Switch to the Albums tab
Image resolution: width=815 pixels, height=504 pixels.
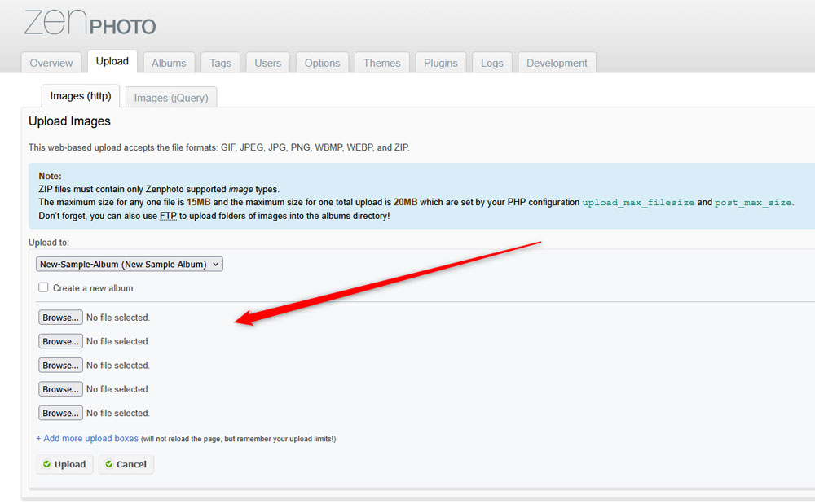pos(169,63)
